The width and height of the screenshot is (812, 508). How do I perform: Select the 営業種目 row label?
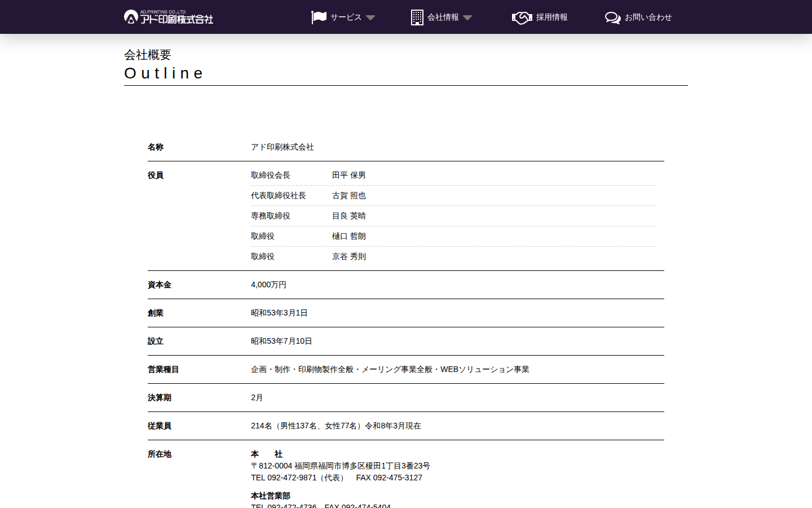pyautogui.click(x=164, y=370)
